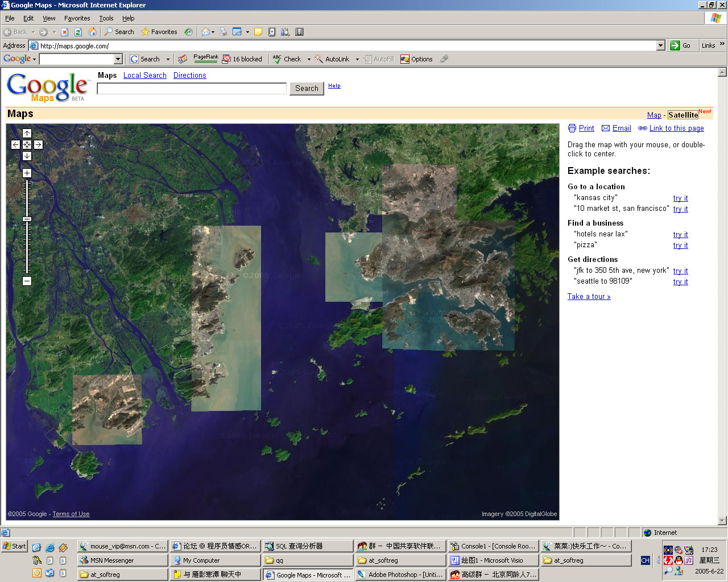Click the AutoLink button
Image resolution: width=728 pixels, height=582 pixels.
[x=332, y=59]
